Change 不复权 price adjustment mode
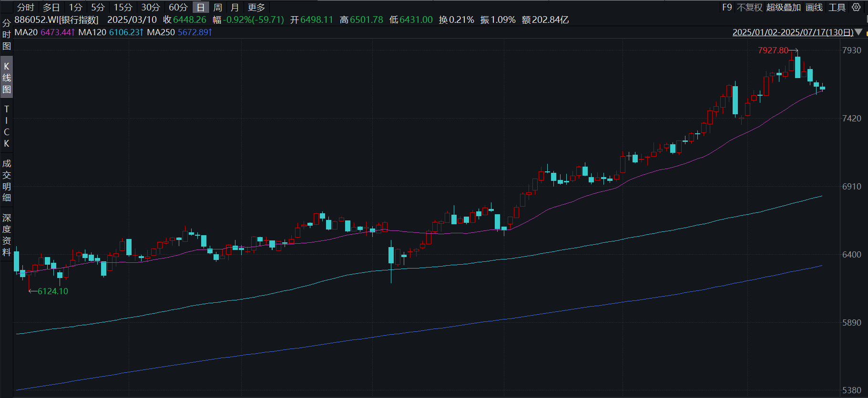 pos(750,7)
